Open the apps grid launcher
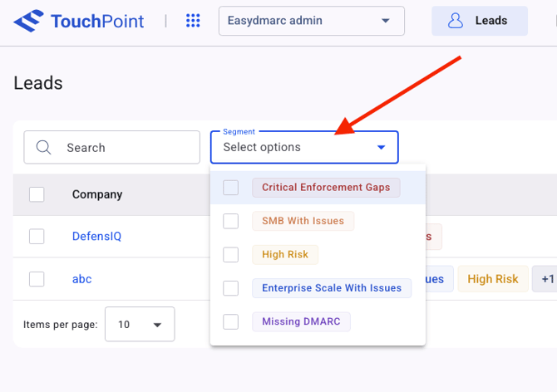Screen dimensions: 557x392 (x=193, y=21)
